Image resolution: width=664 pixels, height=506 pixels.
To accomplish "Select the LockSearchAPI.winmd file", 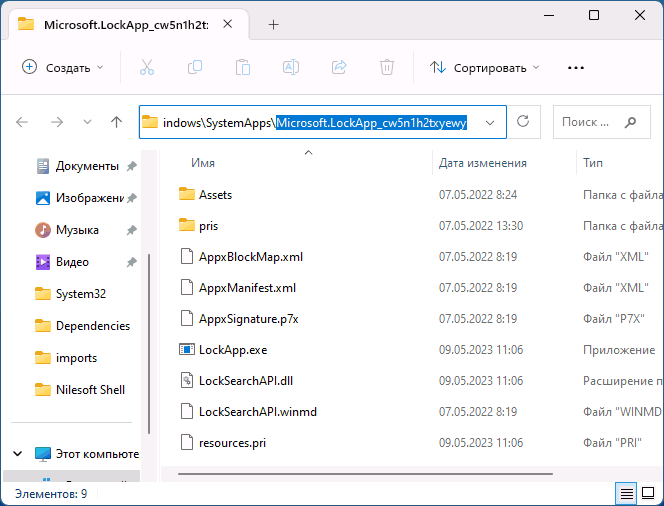I will click(x=257, y=412).
